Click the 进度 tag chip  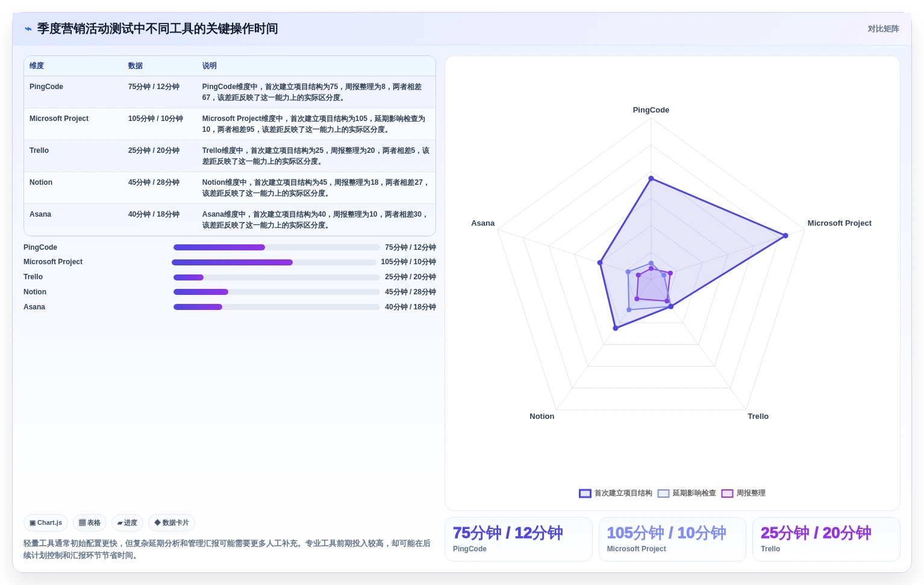coord(127,523)
